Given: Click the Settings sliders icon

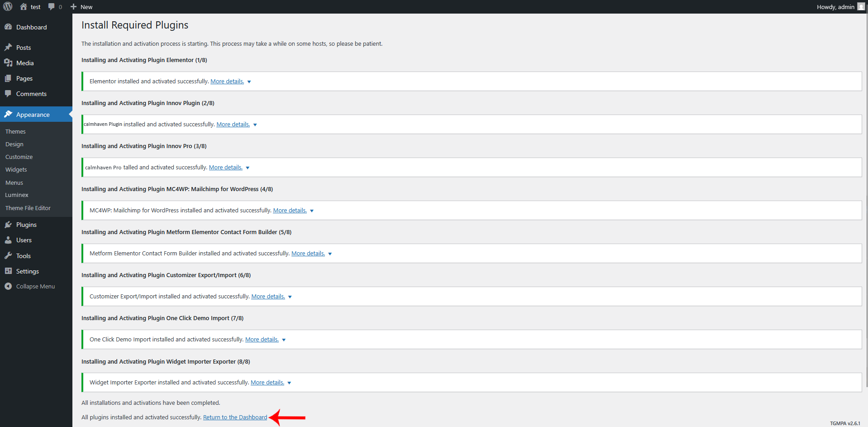Looking at the screenshot, I should tap(8, 271).
